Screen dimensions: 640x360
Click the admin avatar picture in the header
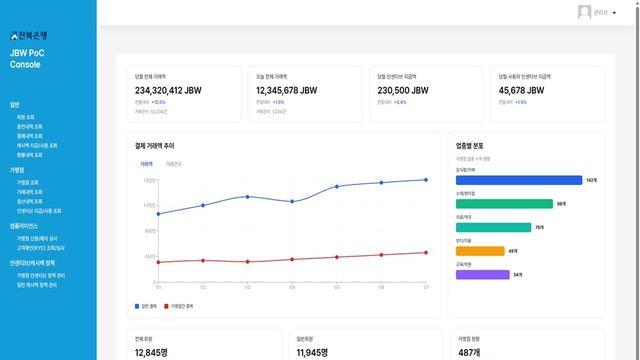[584, 12]
